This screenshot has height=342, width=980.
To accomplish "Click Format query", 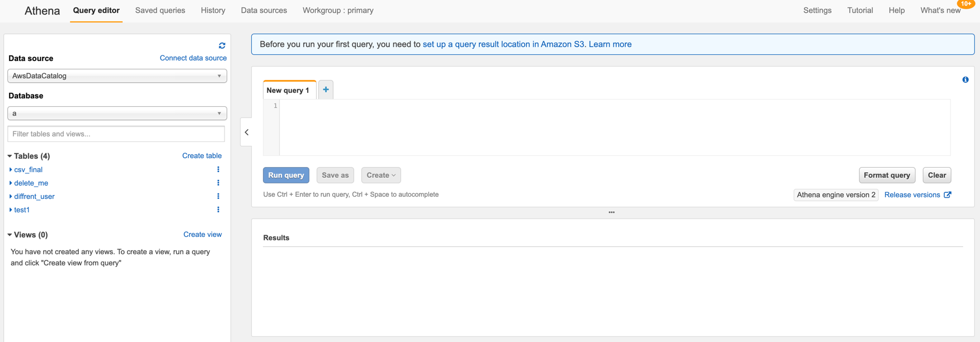I will (x=887, y=175).
